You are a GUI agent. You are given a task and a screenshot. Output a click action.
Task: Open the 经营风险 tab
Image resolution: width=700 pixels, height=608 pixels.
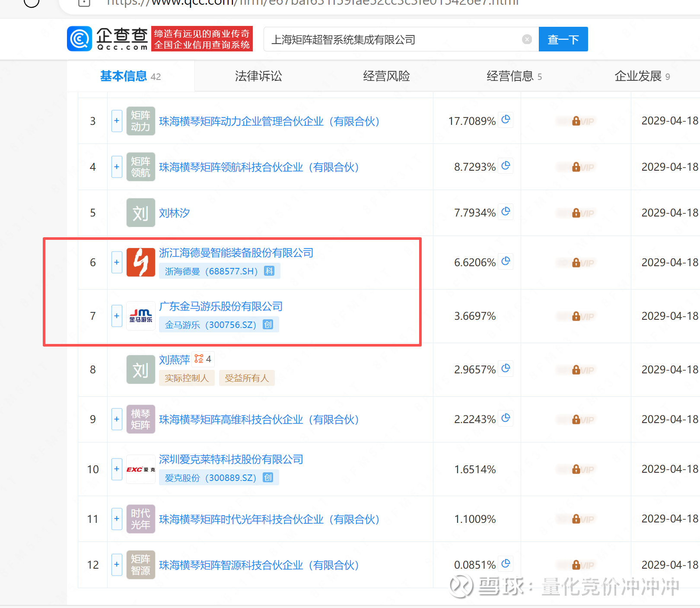tap(386, 76)
